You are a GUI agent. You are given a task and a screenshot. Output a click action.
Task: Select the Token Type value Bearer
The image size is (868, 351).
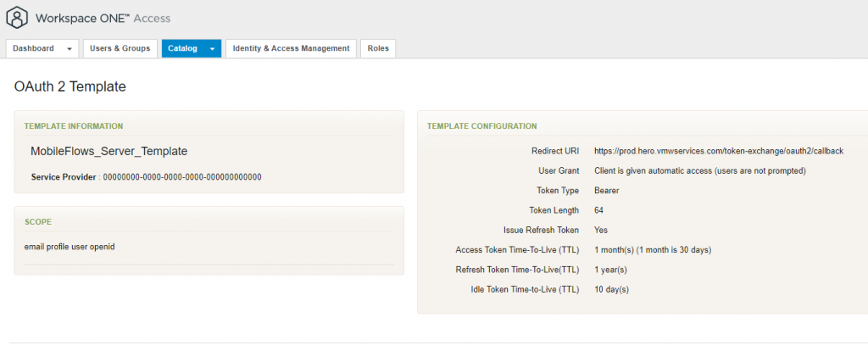(x=607, y=191)
